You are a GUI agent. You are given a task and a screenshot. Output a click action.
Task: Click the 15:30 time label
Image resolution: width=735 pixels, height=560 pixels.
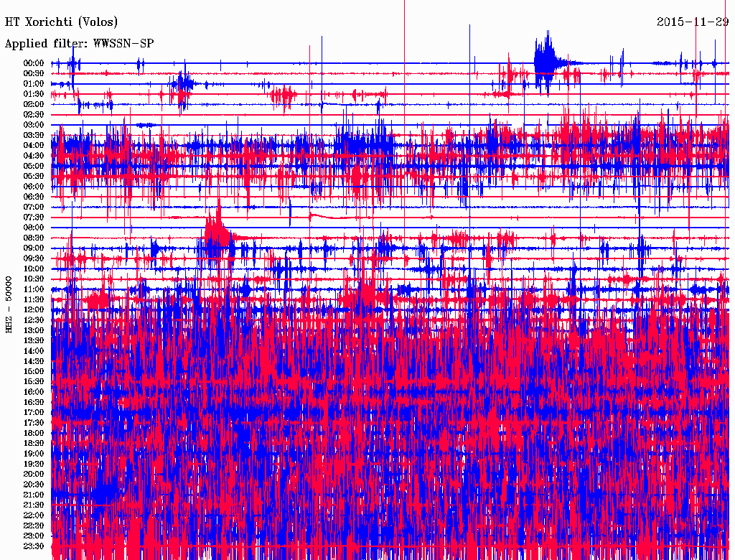point(34,382)
